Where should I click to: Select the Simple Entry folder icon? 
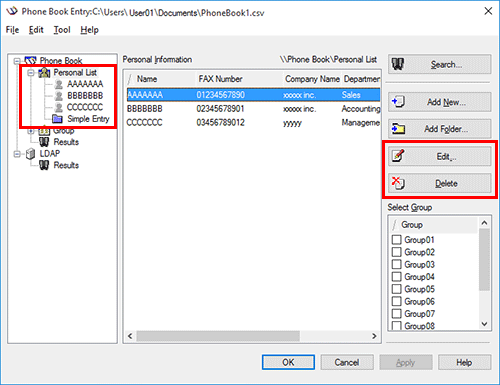point(58,119)
